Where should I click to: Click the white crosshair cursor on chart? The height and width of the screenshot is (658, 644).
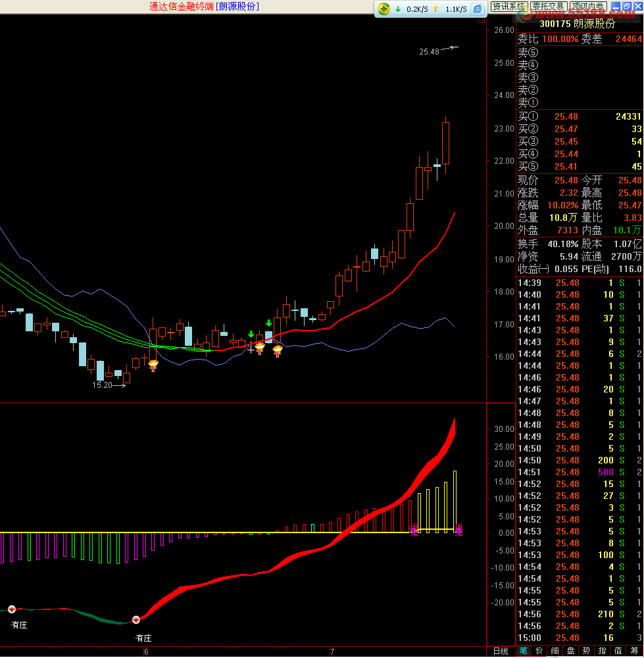click(x=251, y=350)
